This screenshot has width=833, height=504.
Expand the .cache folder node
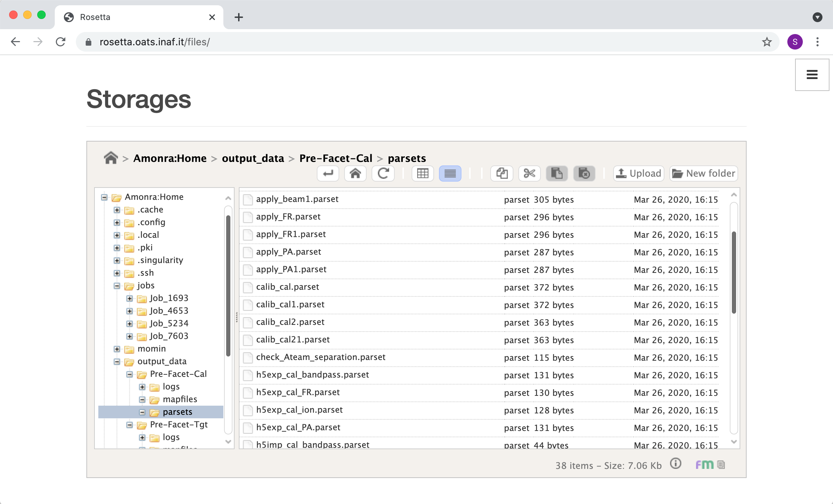[117, 210]
